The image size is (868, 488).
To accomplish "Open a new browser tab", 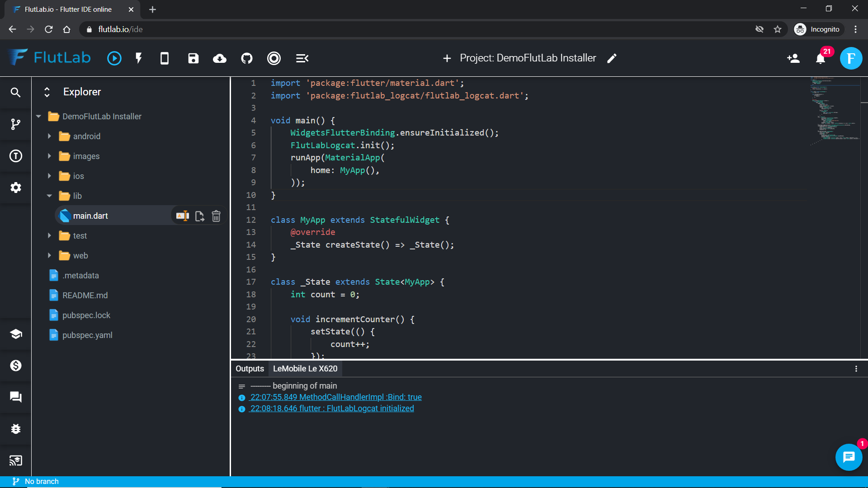I will tap(152, 9).
